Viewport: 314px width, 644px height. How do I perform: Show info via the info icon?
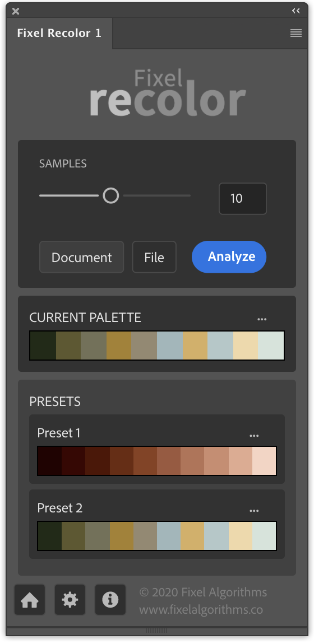coord(110,600)
